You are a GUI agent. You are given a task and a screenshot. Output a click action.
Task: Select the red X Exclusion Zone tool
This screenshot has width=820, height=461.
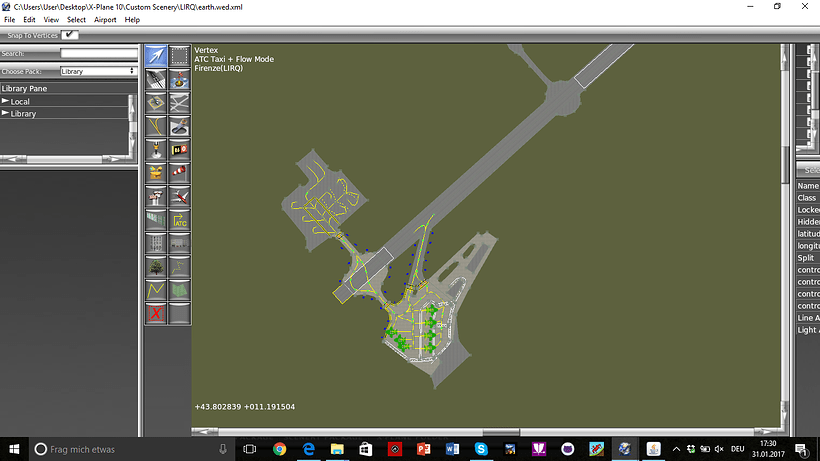coord(156,314)
